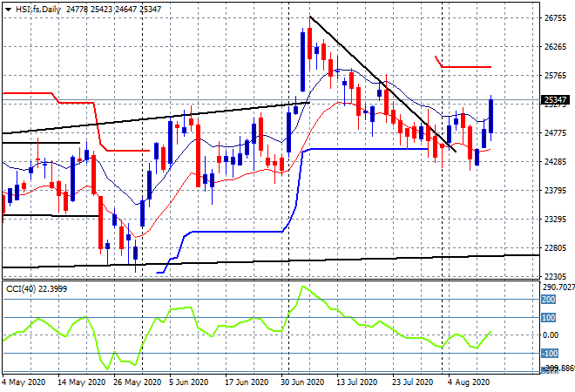This screenshot has height=392, width=575.
Task: Click the price axis label 26755
Action: [555, 18]
